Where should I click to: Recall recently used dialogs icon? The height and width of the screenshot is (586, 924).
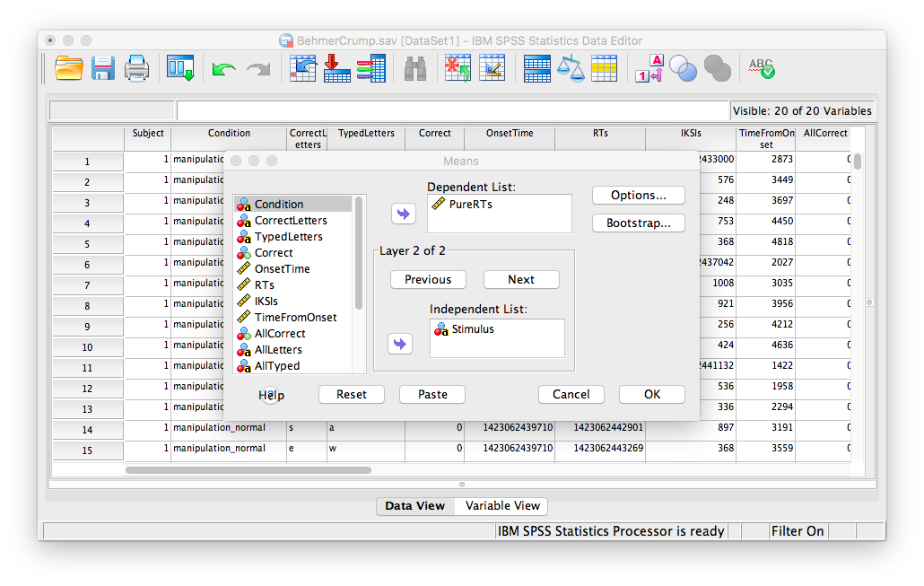coord(180,68)
